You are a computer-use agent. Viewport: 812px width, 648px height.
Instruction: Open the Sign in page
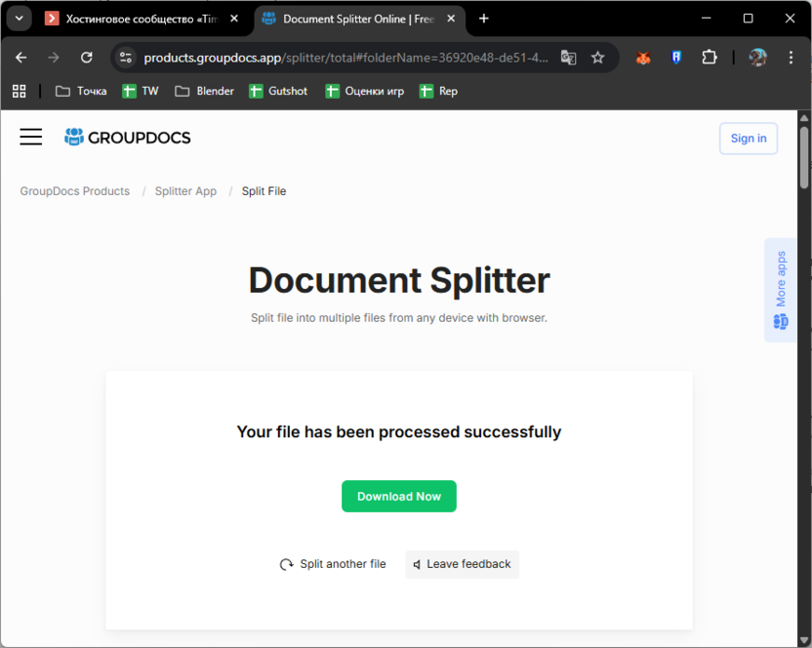click(748, 138)
